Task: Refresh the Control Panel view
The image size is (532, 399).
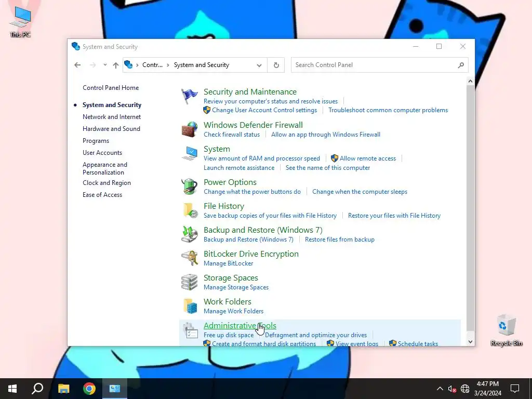Action: [x=276, y=65]
